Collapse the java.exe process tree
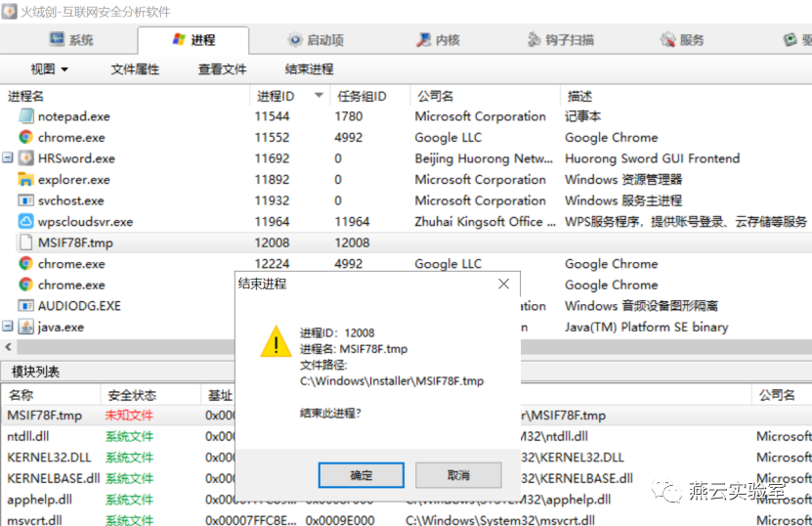Image resolution: width=812 pixels, height=526 pixels. point(7,326)
